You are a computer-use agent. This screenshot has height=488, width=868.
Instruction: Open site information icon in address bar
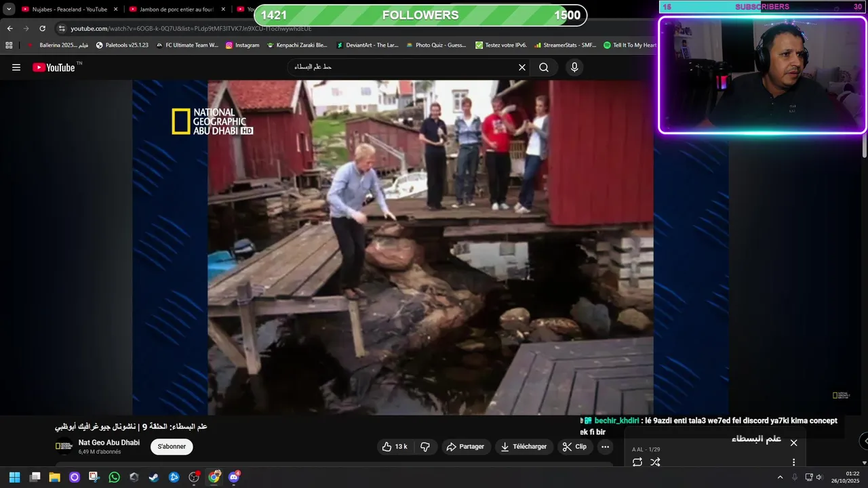pyautogui.click(x=62, y=28)
